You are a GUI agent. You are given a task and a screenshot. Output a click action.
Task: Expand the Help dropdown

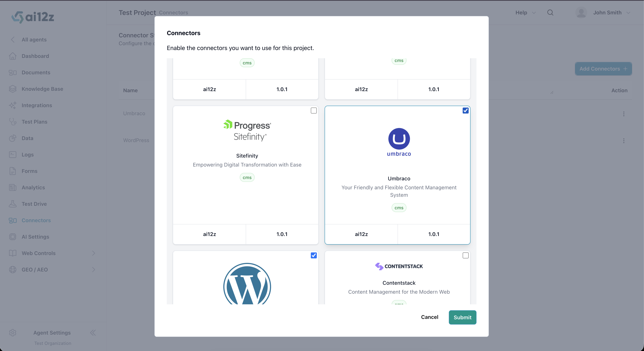(x=526, y=13)
